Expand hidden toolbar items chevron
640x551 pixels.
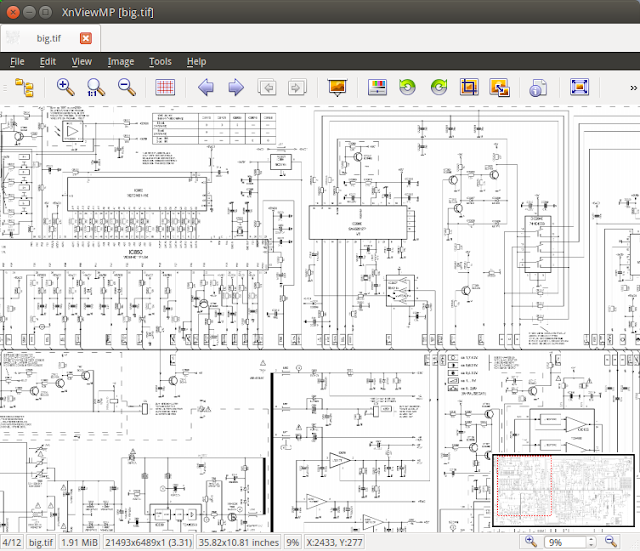click(633, 88)
